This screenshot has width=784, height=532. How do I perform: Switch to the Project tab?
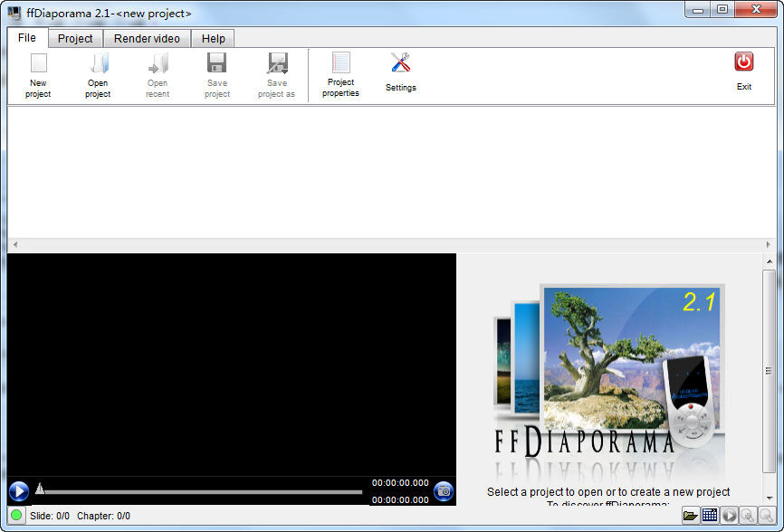pyautogui.click(x=75, y=39)
